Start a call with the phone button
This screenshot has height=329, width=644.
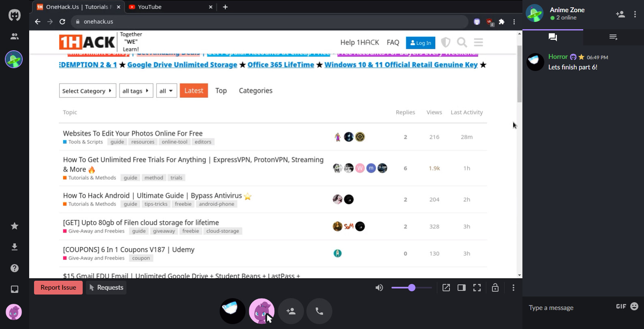tap(319, 311)
